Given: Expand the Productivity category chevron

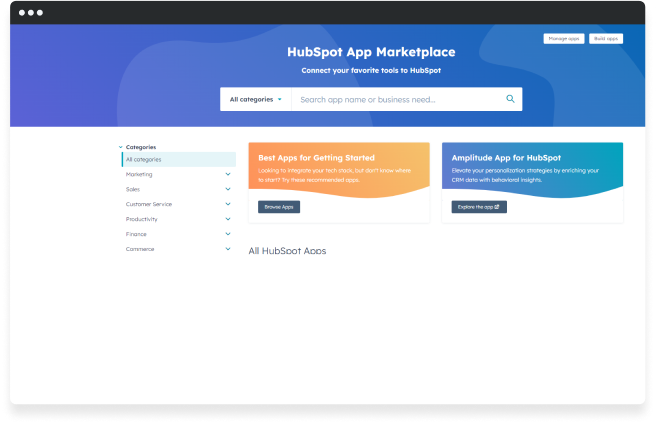Looking at the screenshot, I should click(x=228, y=219).
